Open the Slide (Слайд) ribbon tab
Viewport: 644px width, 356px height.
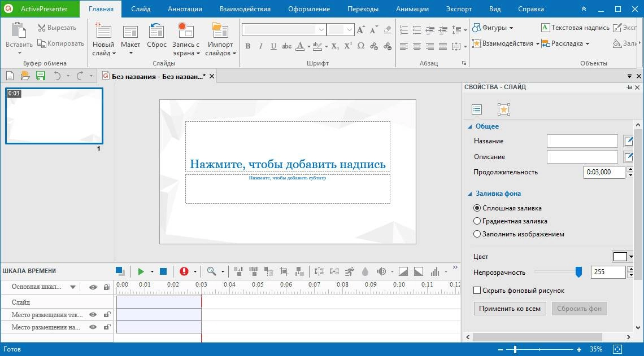click(141, 8)
